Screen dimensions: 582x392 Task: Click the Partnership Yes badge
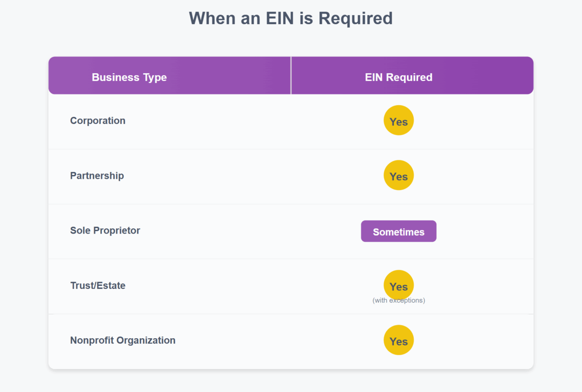click(399, 175)
